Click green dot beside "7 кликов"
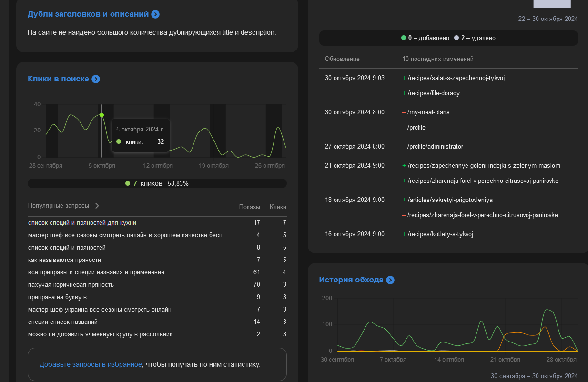 pyautogui.click(x=128, y=183)
